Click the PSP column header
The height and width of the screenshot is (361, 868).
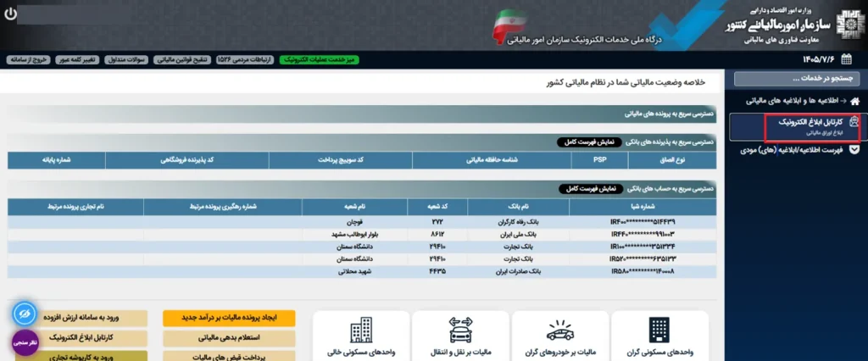[x=599, y=160]
